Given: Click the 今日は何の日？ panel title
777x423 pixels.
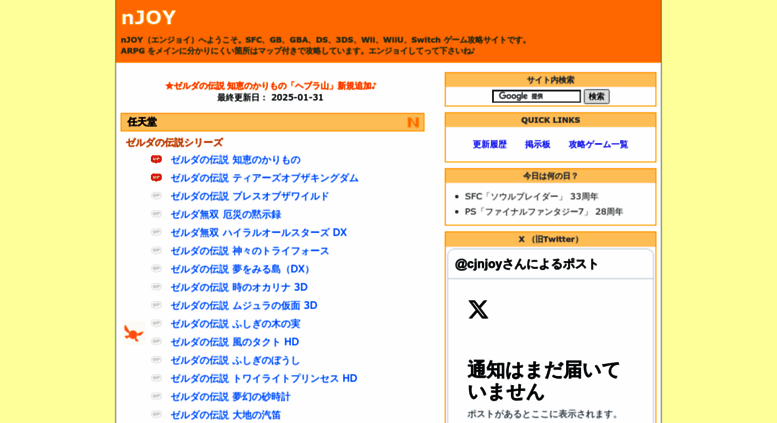Looking at the screenshot, I should pyautogui.click(x=550, y=176).
